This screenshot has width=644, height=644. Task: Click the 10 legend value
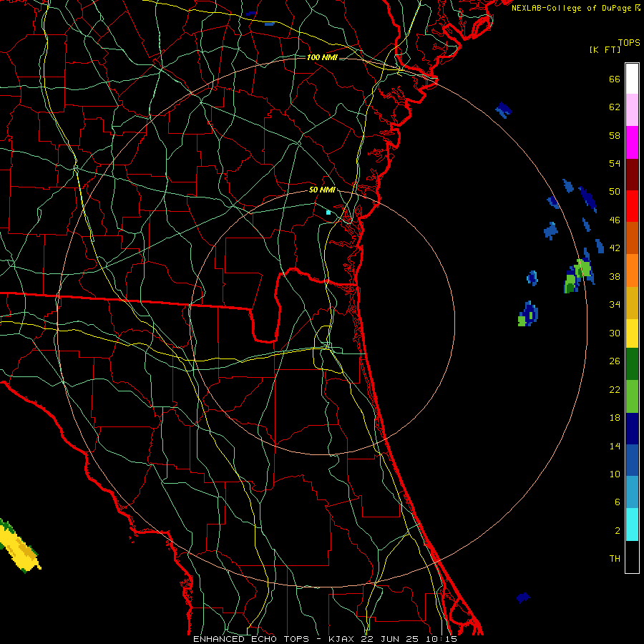pyautogui.click(x=615, y=474)
